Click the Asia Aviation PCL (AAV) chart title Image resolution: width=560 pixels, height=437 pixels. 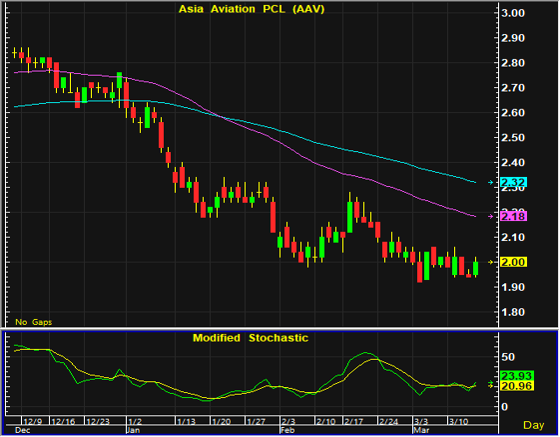click(x=251, y=9)
